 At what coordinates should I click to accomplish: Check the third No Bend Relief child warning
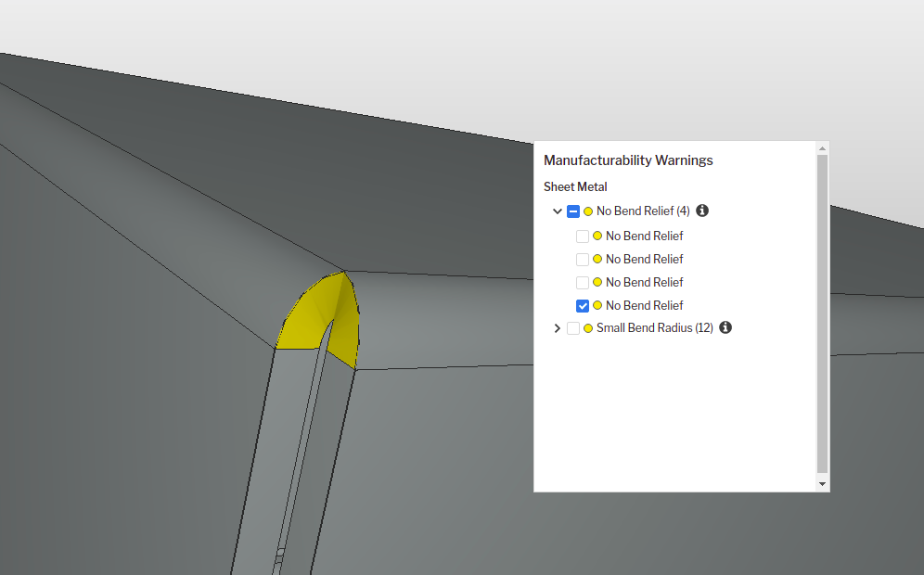[582, 282]
